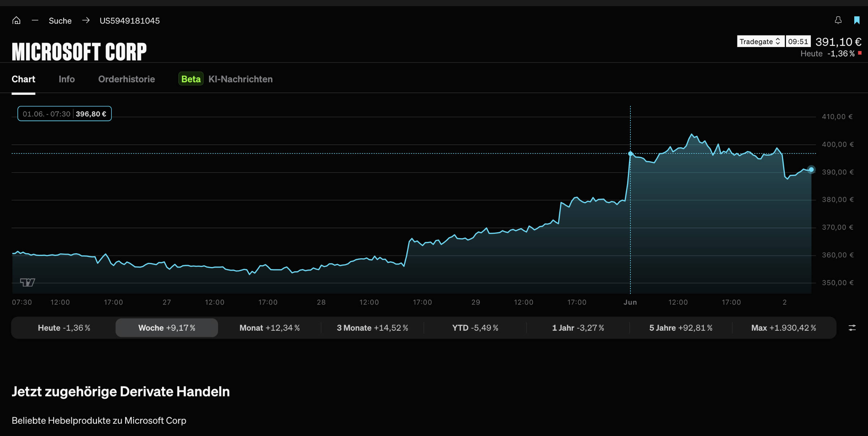Open chart settings sliders icon
Viewport: 868px width, 436px height.
pyautogui.click(x=852, y=328)
